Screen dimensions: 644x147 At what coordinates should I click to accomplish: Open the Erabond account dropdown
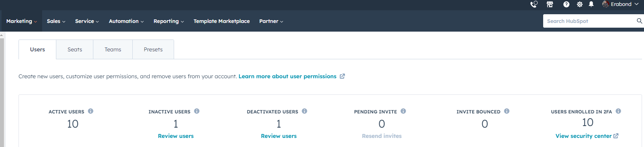620,4
